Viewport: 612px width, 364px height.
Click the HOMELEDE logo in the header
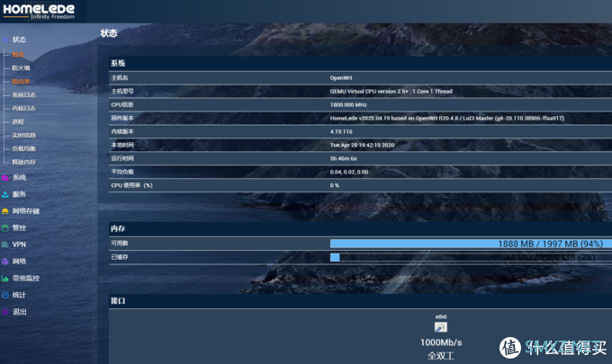tap(39, 10)
